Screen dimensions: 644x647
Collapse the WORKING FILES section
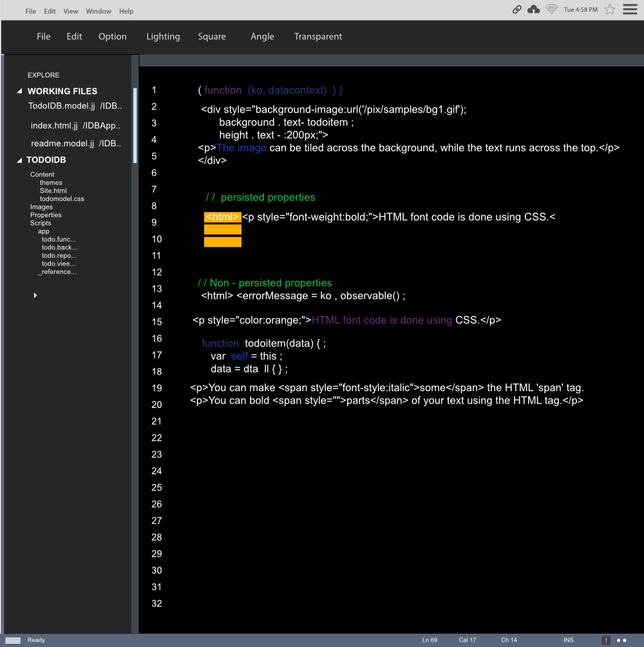(19, 92)
